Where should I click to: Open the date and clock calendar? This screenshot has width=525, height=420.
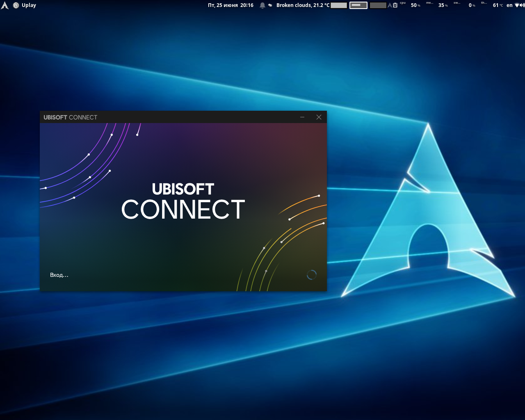[x=231, y=5]
